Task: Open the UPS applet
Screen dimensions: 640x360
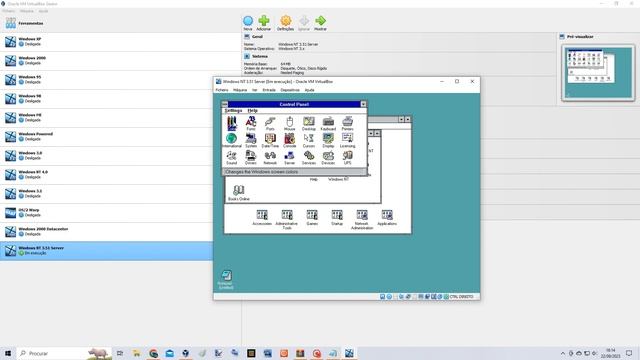Action: (347, 158)
